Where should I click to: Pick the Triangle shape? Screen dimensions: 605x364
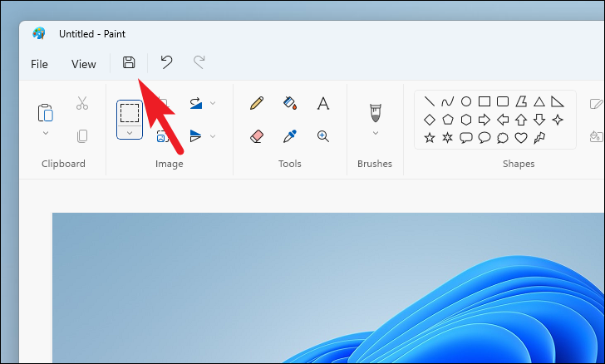point(539,101)
